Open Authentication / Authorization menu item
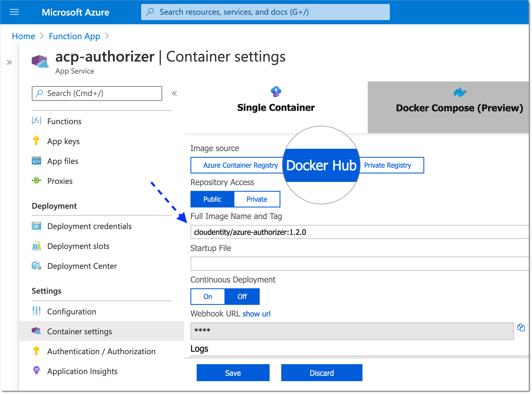The height and width of the screenshot is (394, 532). click(101, 351)
